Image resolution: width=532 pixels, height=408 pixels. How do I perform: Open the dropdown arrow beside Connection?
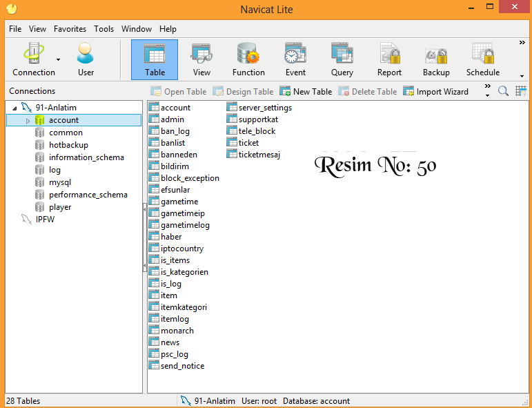click(x=59, y=60)
